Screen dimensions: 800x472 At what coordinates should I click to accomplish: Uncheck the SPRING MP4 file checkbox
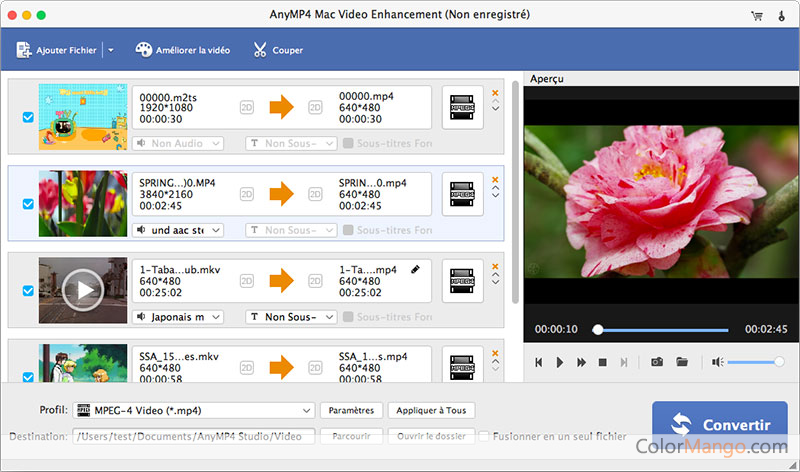click(x=28, y=204)
